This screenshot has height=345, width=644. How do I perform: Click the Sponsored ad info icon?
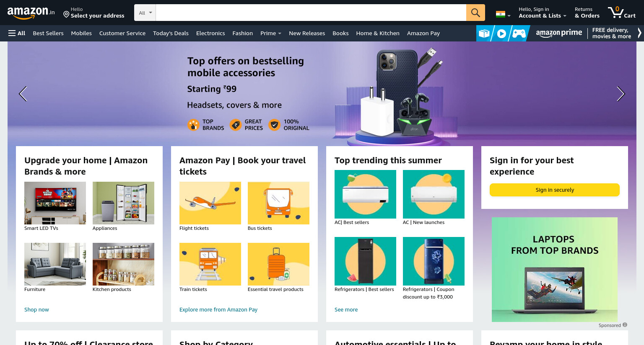[625, 325]
